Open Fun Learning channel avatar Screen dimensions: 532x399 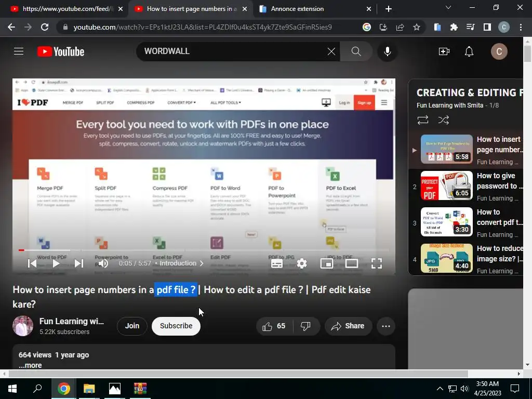23,326
